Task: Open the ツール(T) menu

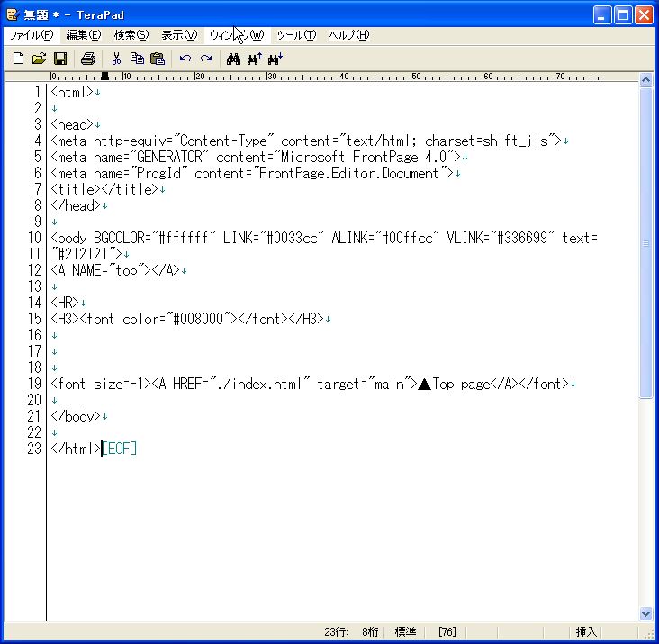Action: (296, 35)
